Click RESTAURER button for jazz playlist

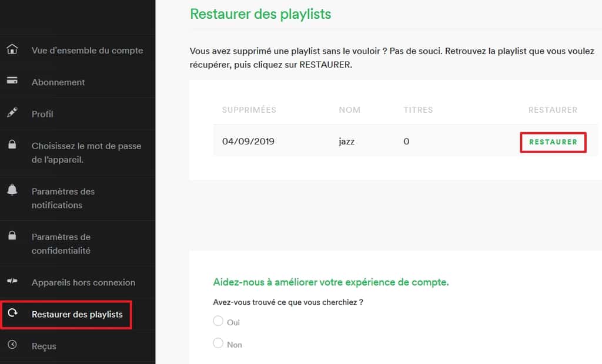[x=553, y=142]
